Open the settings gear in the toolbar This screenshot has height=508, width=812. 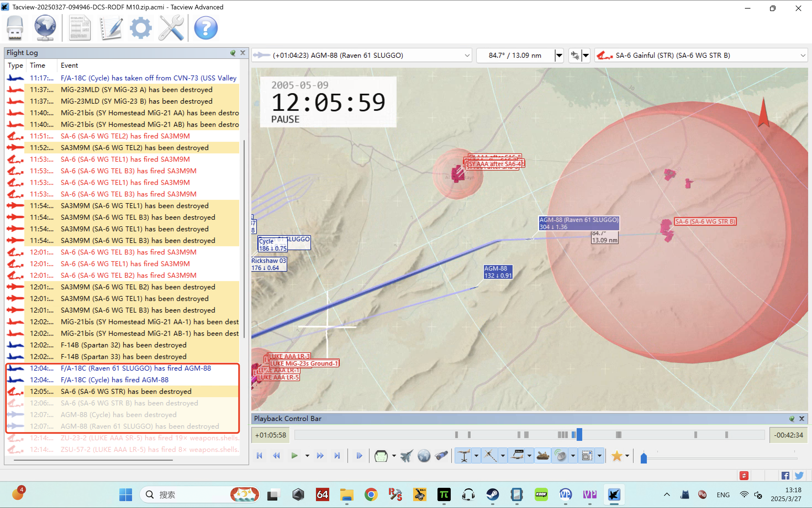tap(141, 28)
